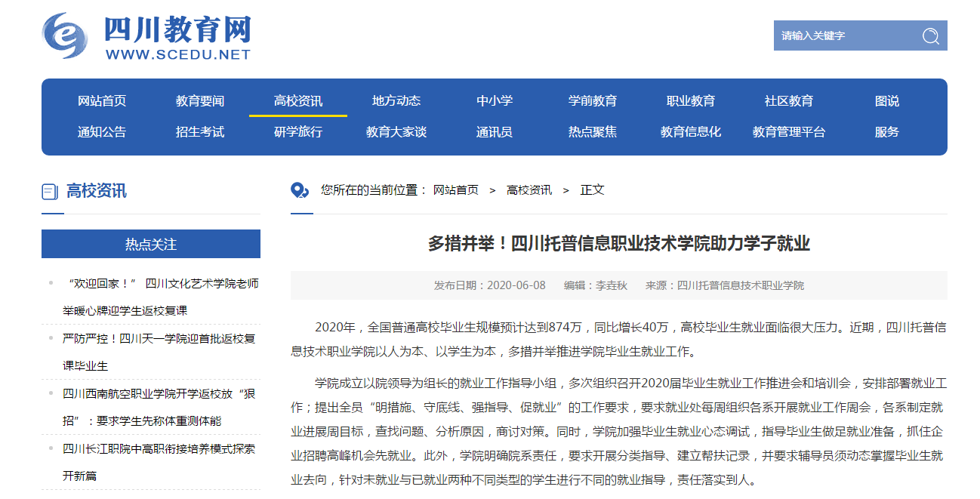Select the 教育要闻 menu item
Screen dimensions: 980x499
point(200,101)
